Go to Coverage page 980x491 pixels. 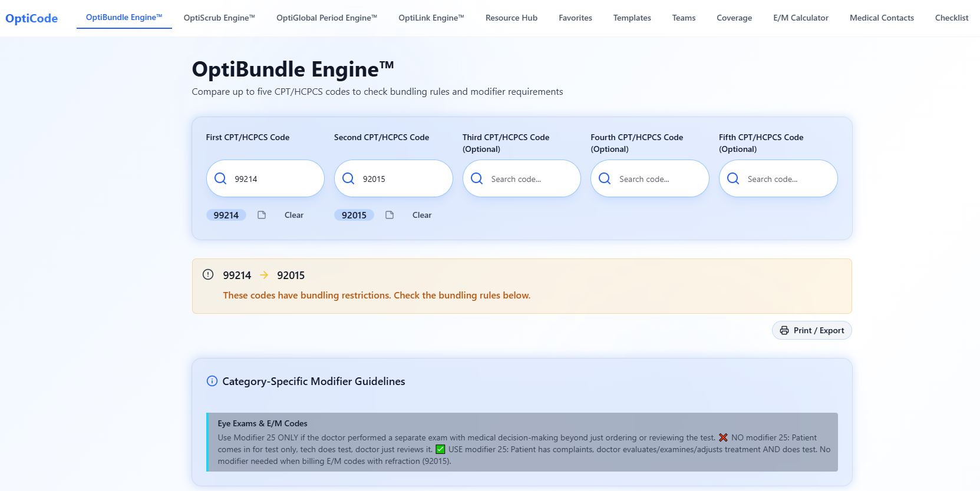(734, 18)
